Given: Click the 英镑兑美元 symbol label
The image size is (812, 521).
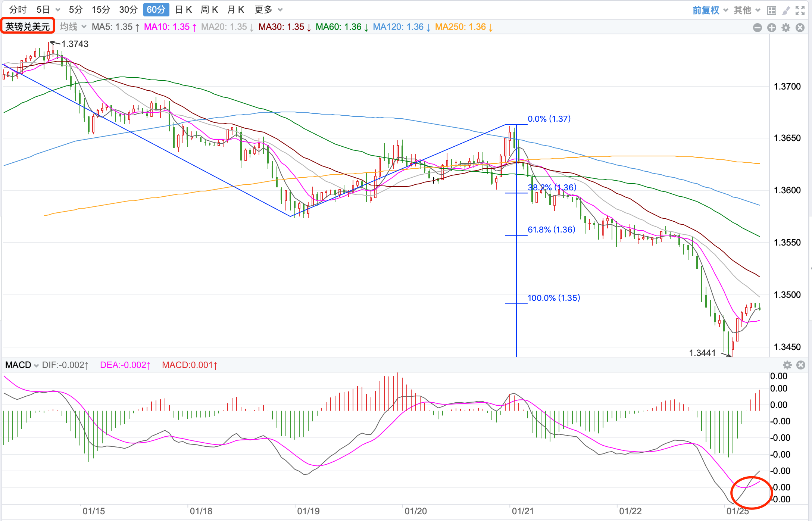Looking at the screenshot, I should [x=28, y=26].
